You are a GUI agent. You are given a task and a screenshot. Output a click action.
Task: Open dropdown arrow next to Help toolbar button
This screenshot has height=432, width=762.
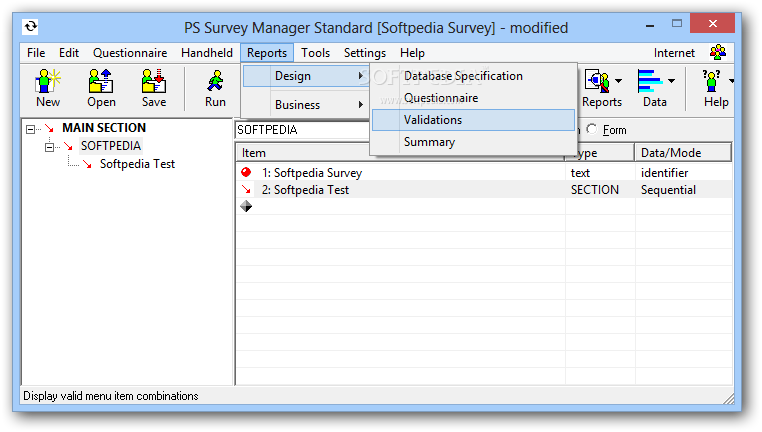[731, 81]
